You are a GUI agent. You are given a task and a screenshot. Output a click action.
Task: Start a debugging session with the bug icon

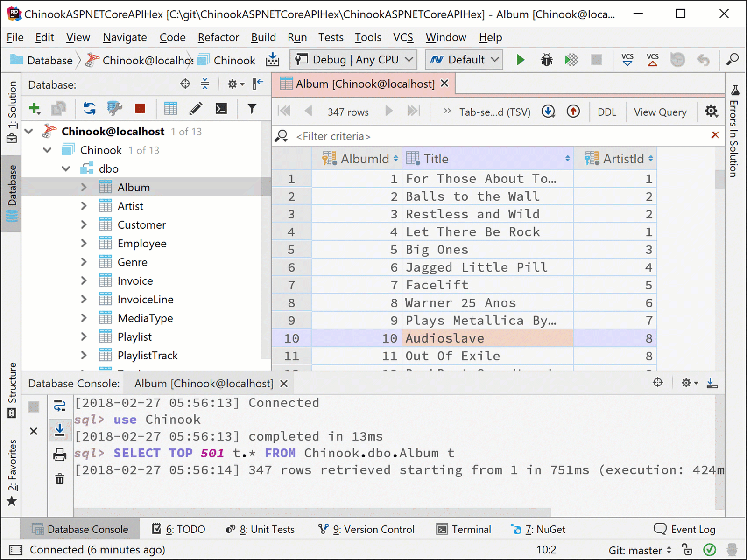tap(546, 60)
